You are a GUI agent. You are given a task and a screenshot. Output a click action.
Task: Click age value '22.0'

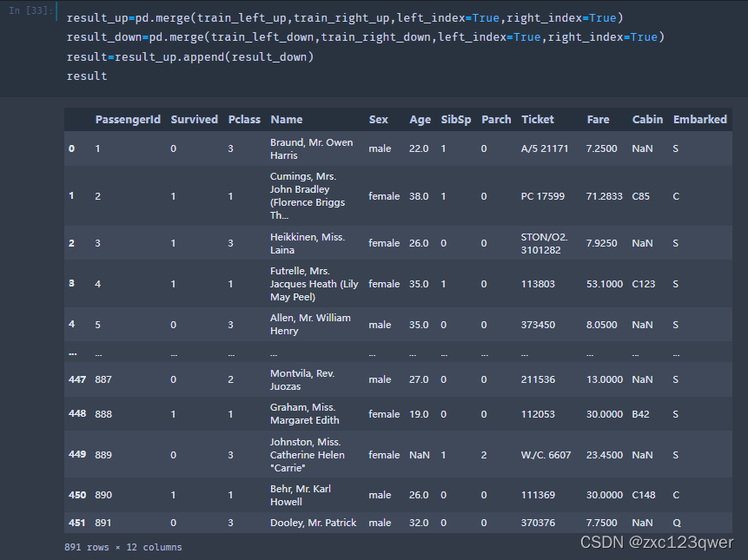coord(419,148)
